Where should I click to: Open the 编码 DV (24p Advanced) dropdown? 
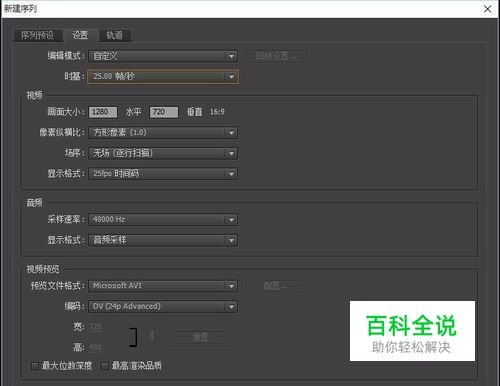click(x=163, y=306)
